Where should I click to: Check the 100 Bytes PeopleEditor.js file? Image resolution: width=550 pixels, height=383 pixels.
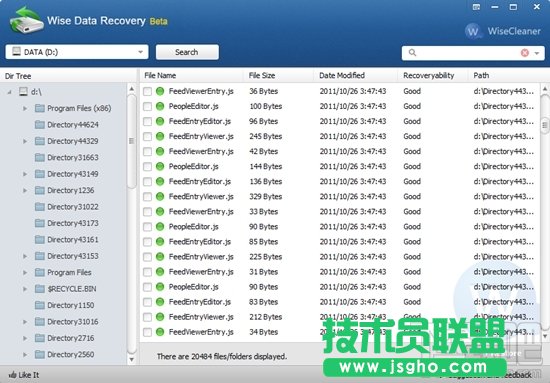(x=147, y=107)
